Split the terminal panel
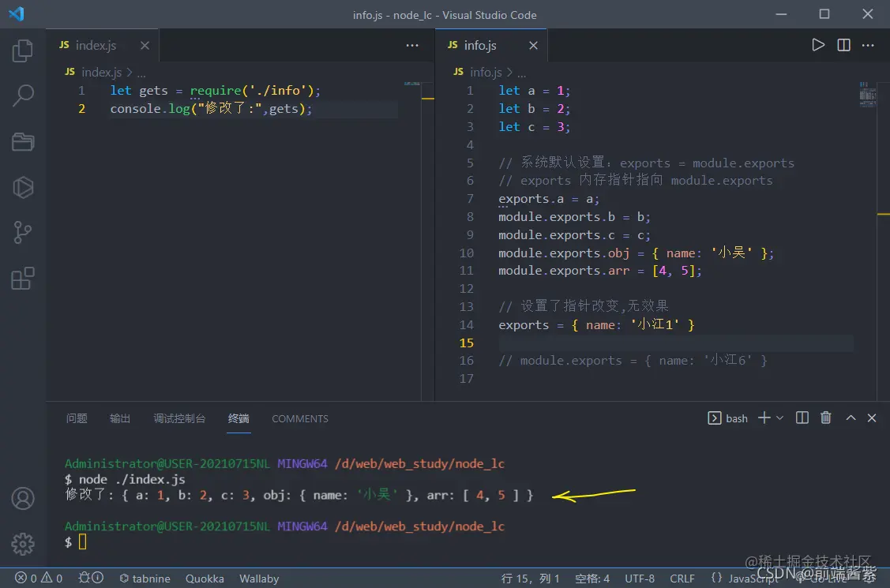 (x=802, y=418)
